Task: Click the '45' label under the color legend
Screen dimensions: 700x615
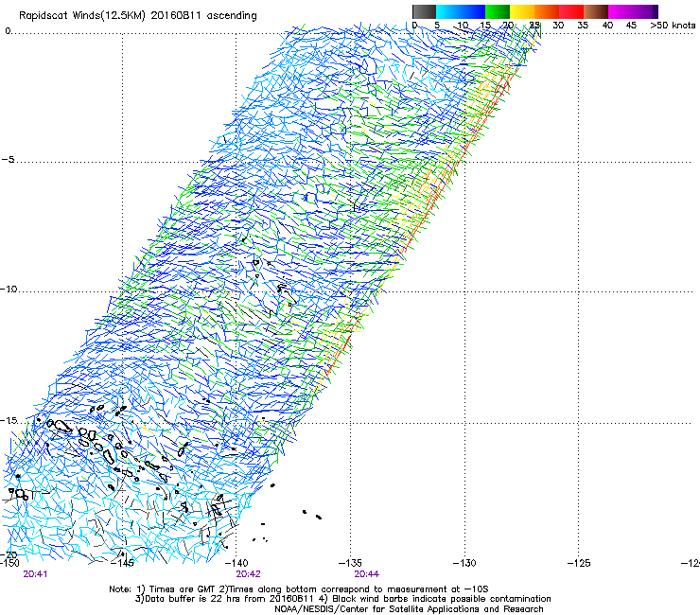Action: (631, 25)
